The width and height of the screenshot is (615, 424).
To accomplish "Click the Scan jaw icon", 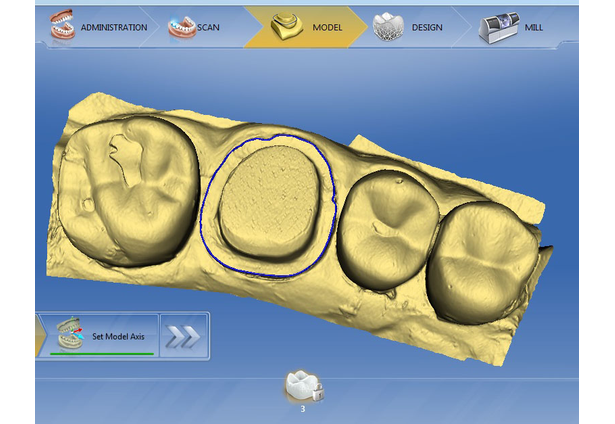I will (182, 27).
